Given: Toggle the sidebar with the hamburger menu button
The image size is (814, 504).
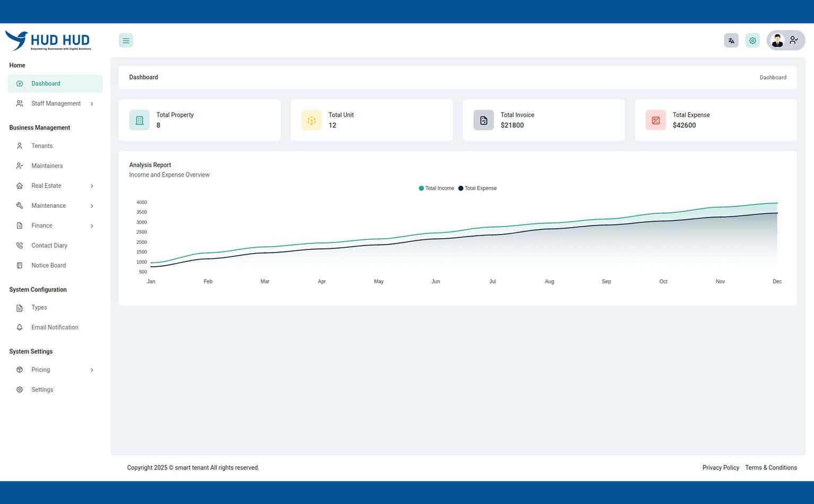Looking at the screenshot, I should point(126,40).
